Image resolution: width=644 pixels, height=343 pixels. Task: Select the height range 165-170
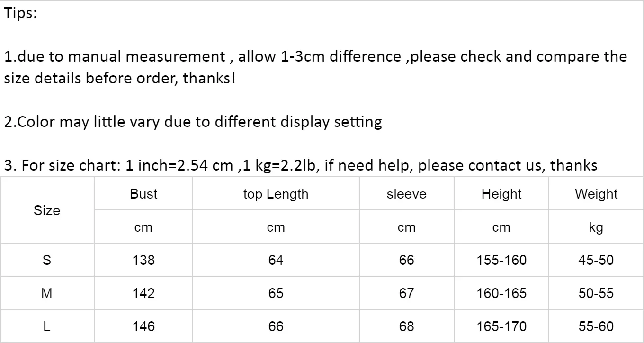[x=501, y=326]
